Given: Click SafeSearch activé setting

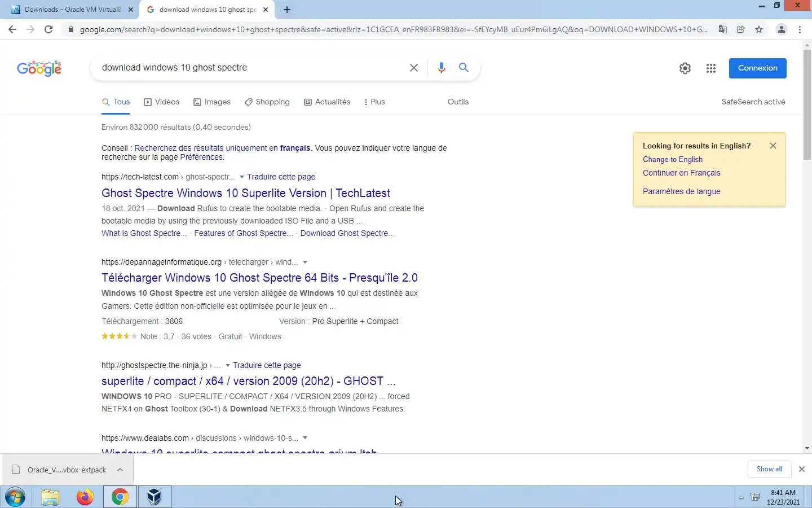Looking at the screenshot, I should (x=753, y=102).
